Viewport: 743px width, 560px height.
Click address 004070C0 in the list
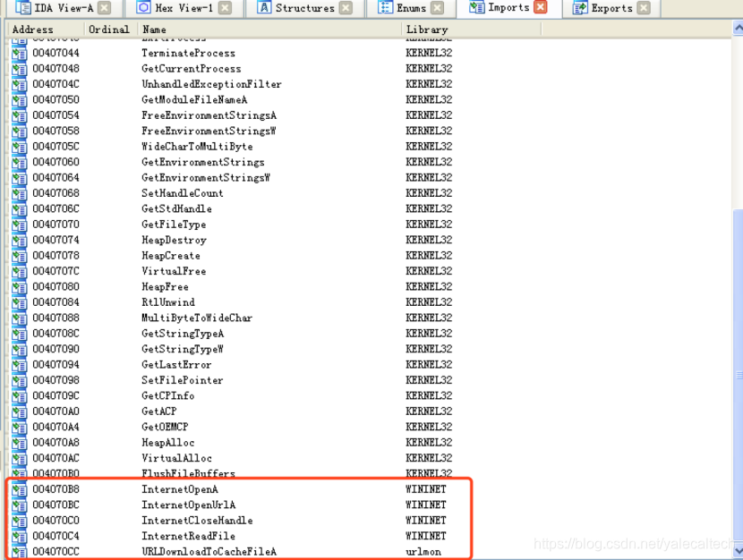56,521
